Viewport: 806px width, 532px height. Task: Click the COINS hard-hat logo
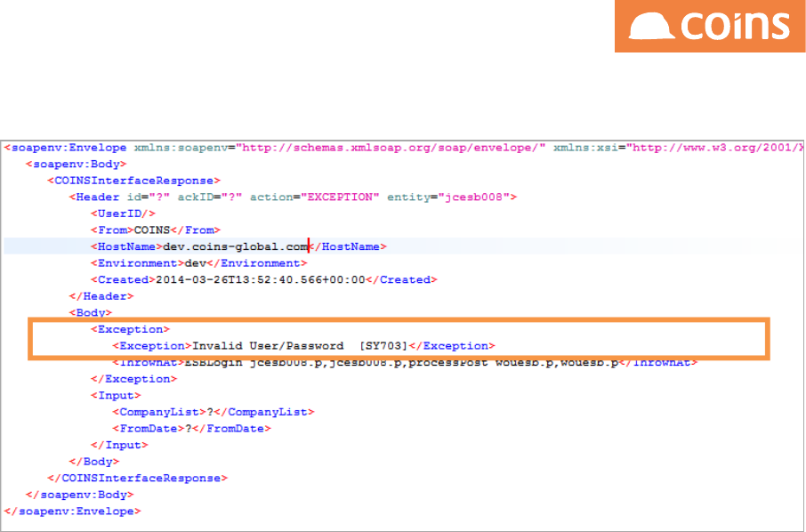(710, 26)
